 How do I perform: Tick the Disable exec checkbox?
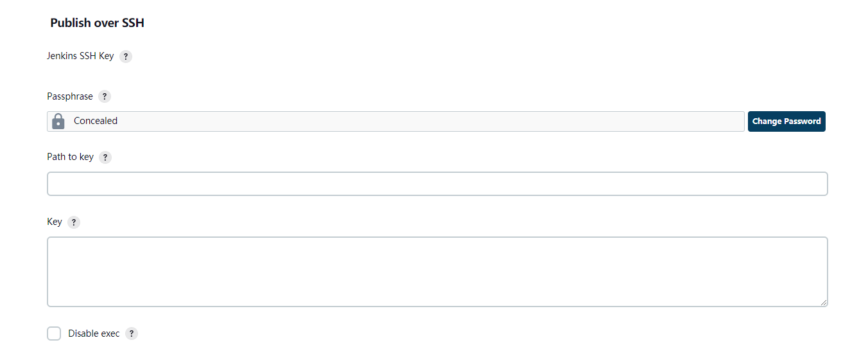coord(54,334)
